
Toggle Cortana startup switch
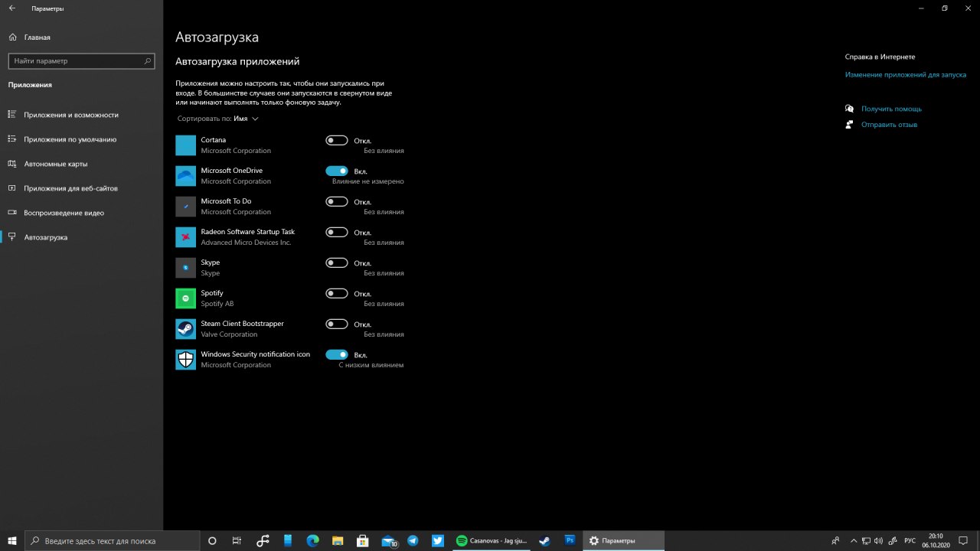pyautogui.click(x=337, y=140)
